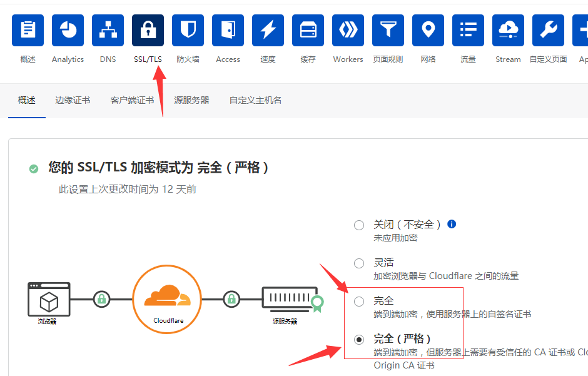588x376 pixels.
Task: Switch to the 源服务器 tab
Action: point(191,101)
